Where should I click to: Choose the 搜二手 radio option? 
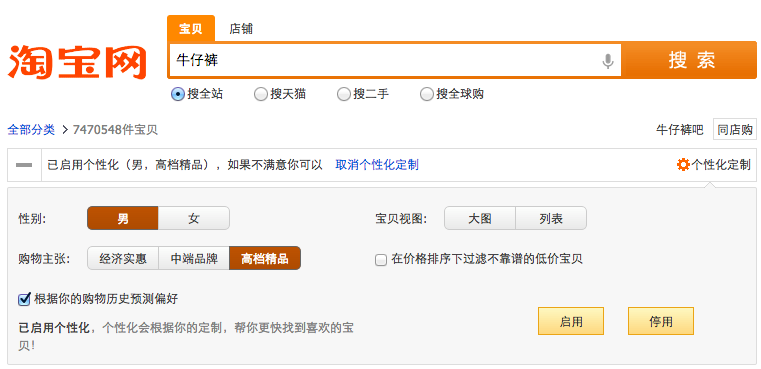[344, 94]
